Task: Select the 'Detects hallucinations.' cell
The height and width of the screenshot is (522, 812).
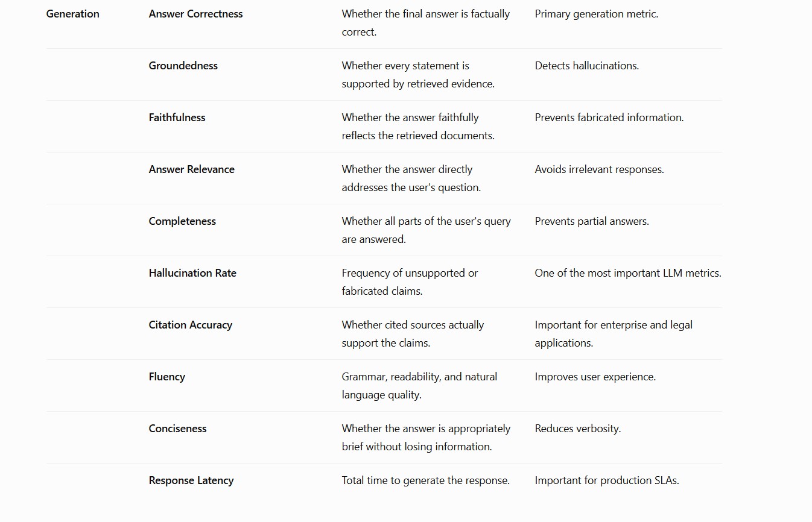Action: 586,66
